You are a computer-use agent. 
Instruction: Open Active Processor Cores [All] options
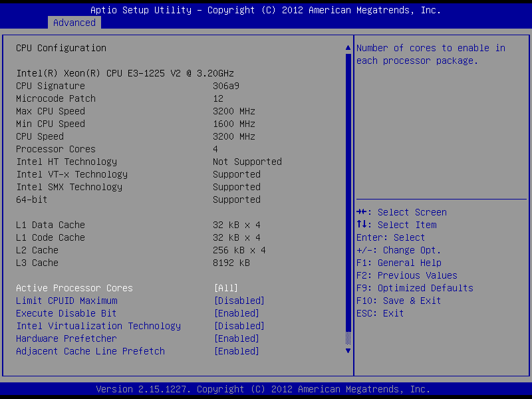pyautogui.click(x=226, y=288)
